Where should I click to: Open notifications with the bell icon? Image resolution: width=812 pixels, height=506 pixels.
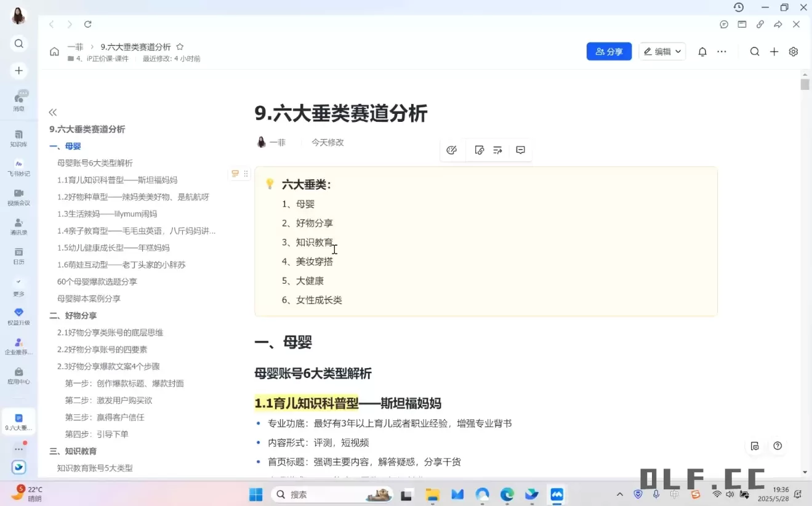click(702, 52)
